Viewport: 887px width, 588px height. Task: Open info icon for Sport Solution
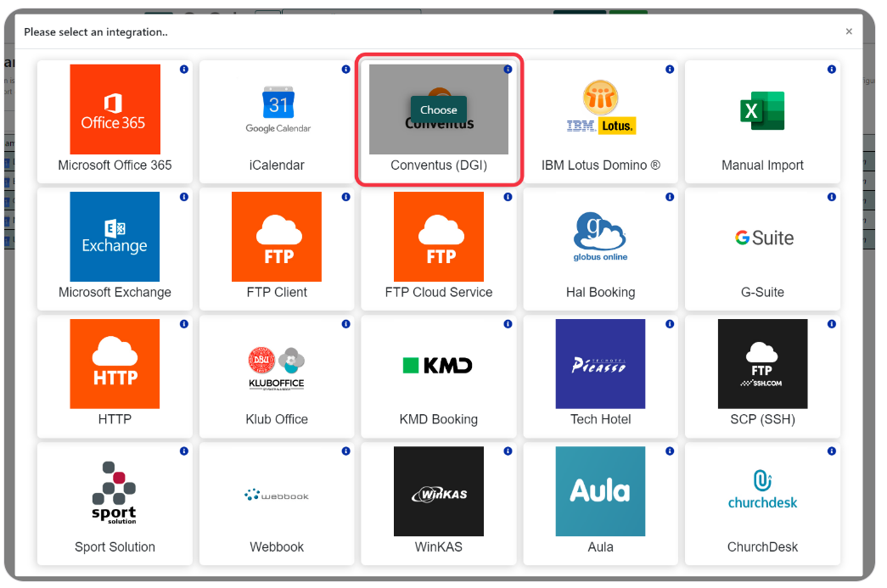point(184,451)
